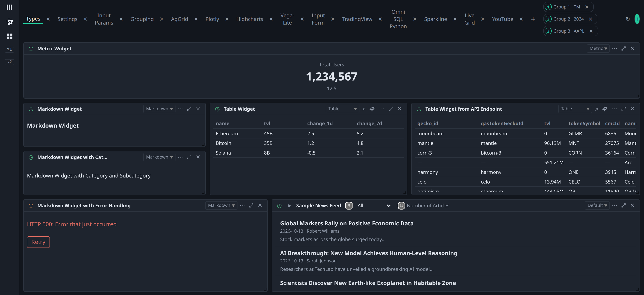Expand the Sample News Feed play arrow
644x295 pixels.
[x=290, y=206]
